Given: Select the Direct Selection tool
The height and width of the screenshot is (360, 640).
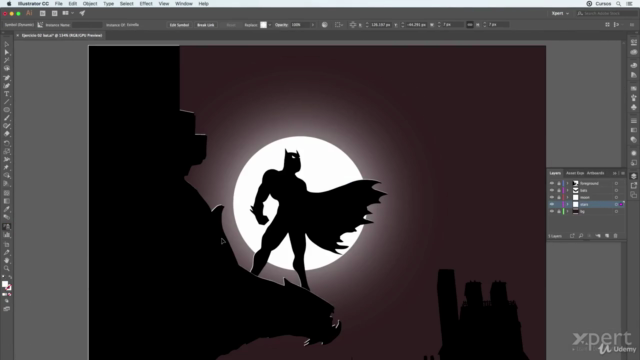Looking at the screenshot, I should point(7,52).
